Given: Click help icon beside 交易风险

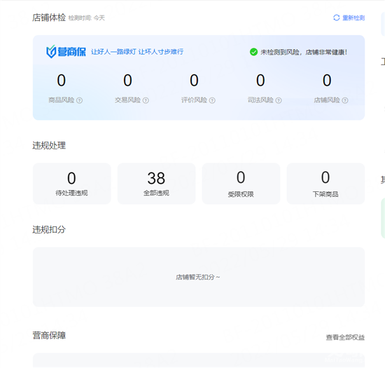Looking at the screenshot, I should (146, 100).
